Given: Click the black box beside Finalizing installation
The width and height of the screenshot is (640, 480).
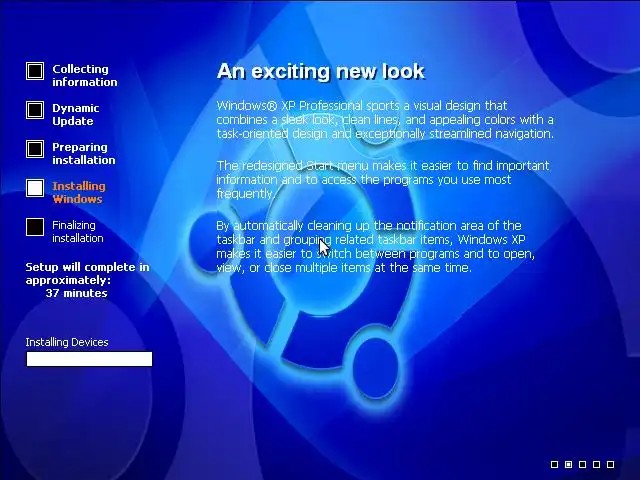Looking at the screenshot, I should coord(35,227).
